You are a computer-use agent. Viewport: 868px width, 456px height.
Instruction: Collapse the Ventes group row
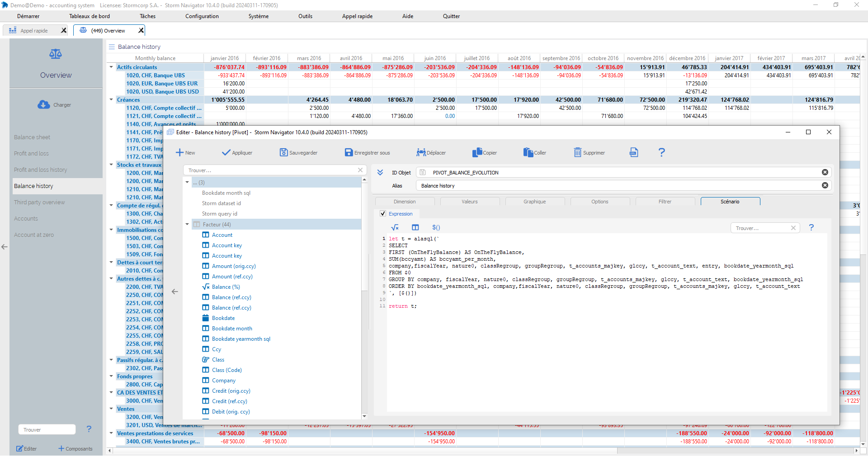point(111,409)
